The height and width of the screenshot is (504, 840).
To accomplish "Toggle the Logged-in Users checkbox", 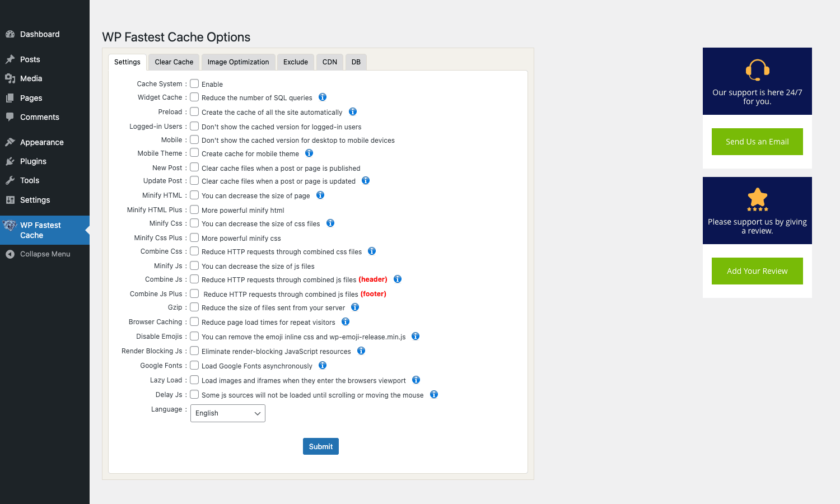I will 194,126.
